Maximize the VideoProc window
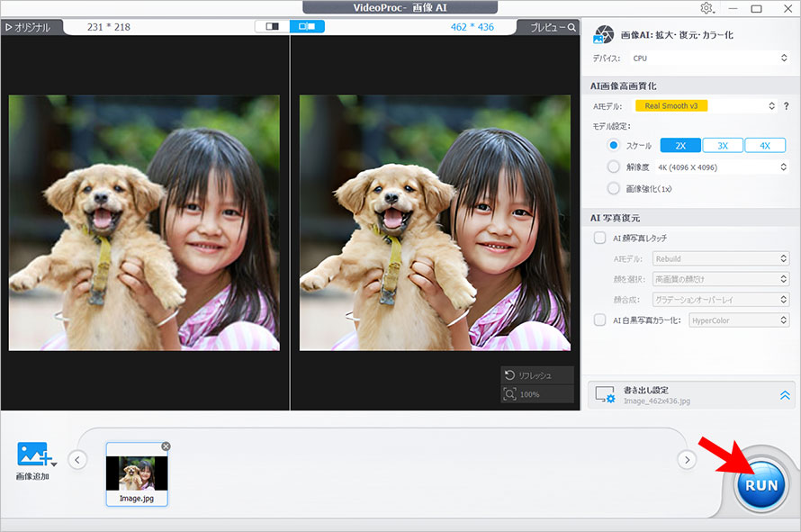The height and width of the screenshot is (532, 801). [757, 8]
